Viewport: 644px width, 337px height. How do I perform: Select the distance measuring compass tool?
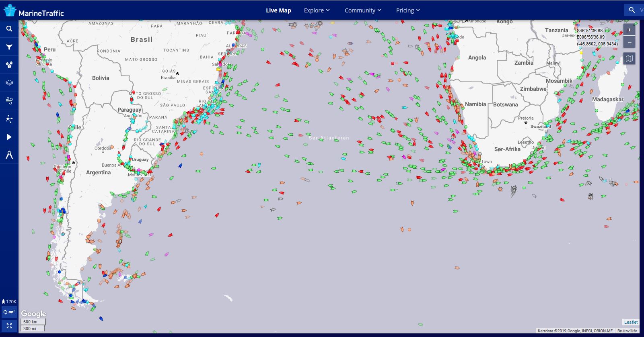[x=9, y=155]
